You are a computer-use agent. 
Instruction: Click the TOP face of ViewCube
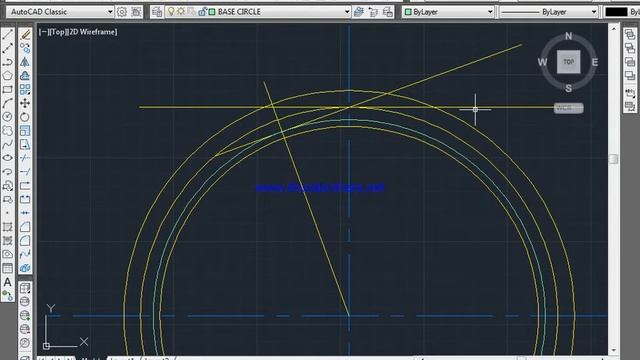(x=569, y=62)
